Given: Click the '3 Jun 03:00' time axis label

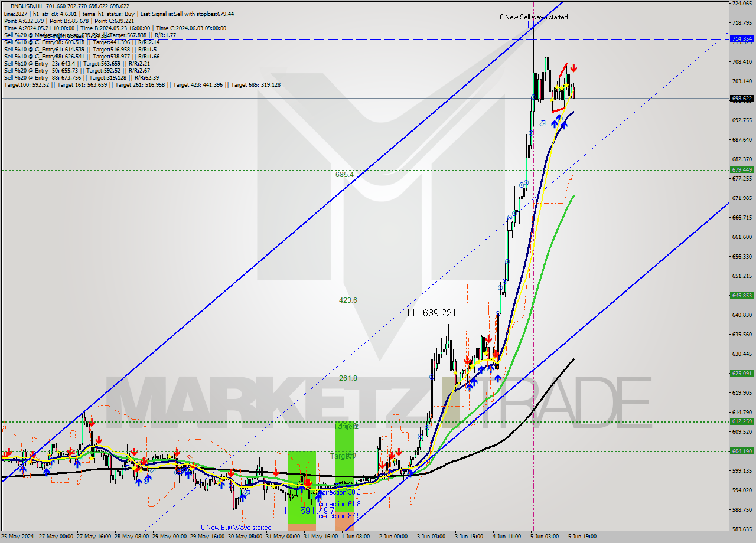Looking at the screenshot, I should point(431,537).
